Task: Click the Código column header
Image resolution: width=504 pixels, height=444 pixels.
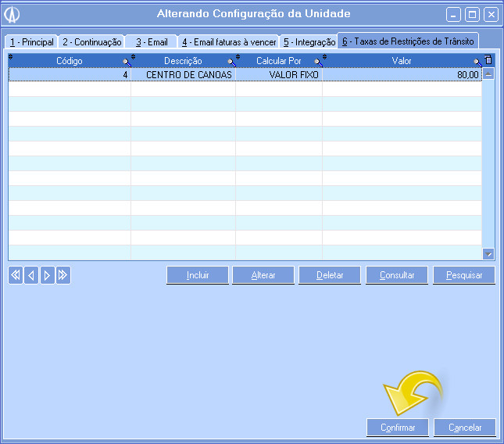Action: click(x=70, y=61)
